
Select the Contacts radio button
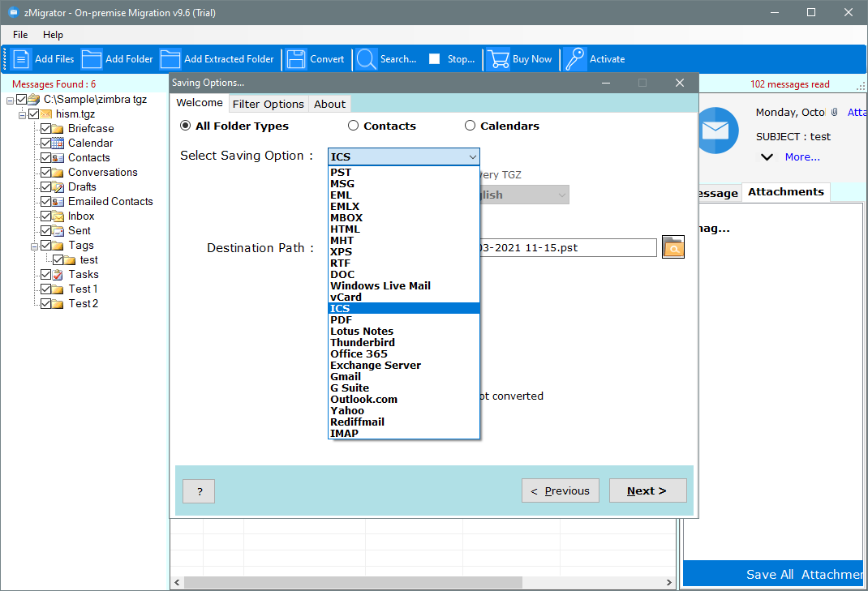[353, 126]
